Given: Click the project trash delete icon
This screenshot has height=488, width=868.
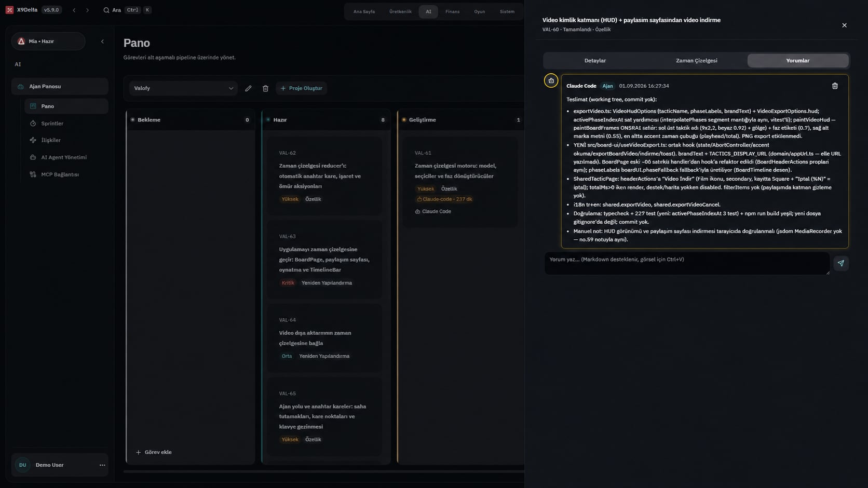Looking at the screenshot, I should 265,88.
